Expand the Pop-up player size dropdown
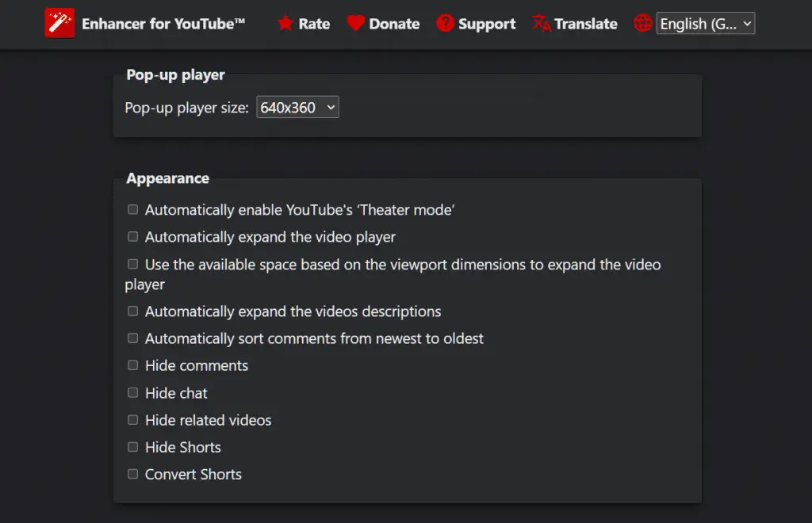 [297, 108]
